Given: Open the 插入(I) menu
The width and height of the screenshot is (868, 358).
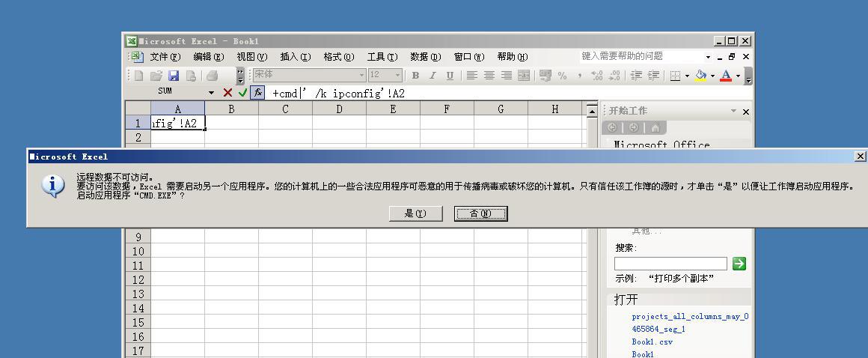Looking at the screenshot, I should click(x=296, y=56).
